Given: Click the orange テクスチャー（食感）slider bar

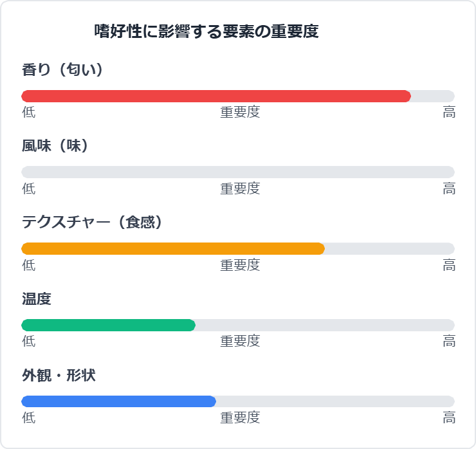Looking at the screenshot, I should pyautogui.click(x=173, y=248).
